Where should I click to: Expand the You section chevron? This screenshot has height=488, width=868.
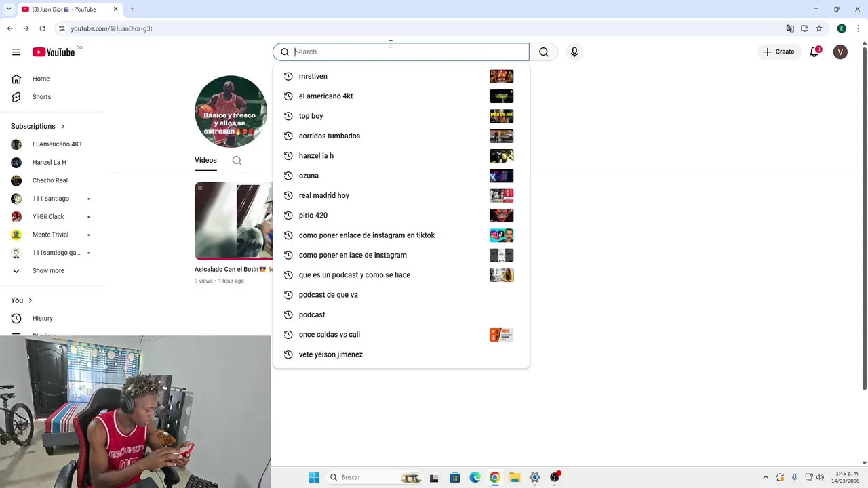click(x=30, y=300)
